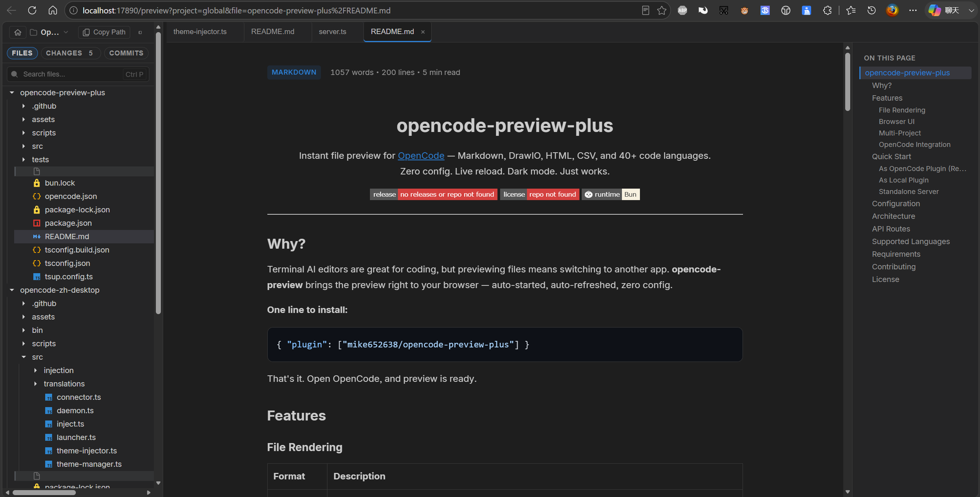View site information for localhost
Viewport: 980px width, 497px height.
pyautogui.click(x=74, y=10)
